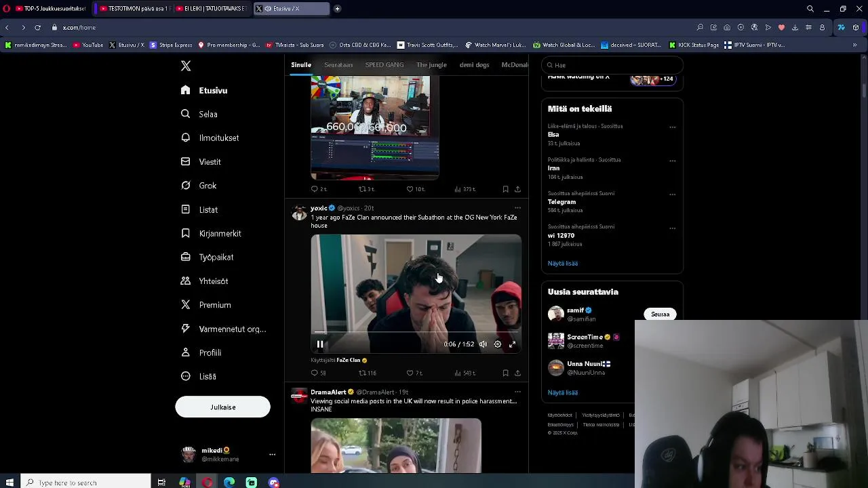Open DramaAlert post image
The height and width of the screenshot is (488, 868).
pos(396,445)
